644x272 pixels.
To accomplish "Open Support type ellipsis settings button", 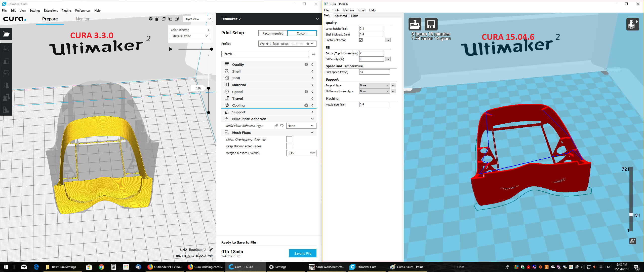I will coord(393,85).
